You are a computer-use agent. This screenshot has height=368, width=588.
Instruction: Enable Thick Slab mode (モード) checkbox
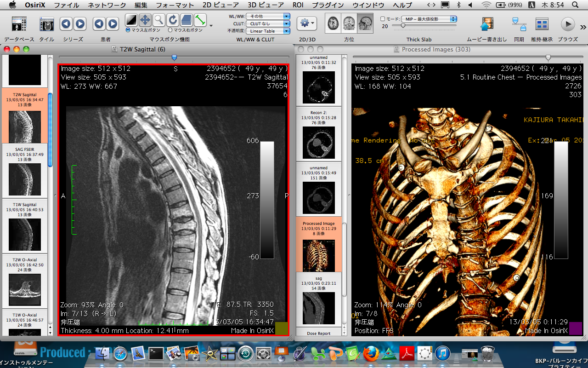pos(383,19)
